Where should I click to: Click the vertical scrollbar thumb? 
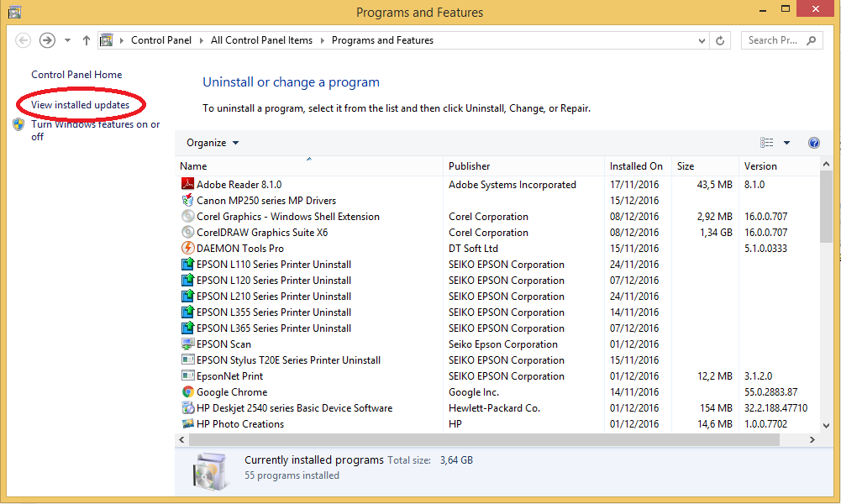(x=826, y=207)
